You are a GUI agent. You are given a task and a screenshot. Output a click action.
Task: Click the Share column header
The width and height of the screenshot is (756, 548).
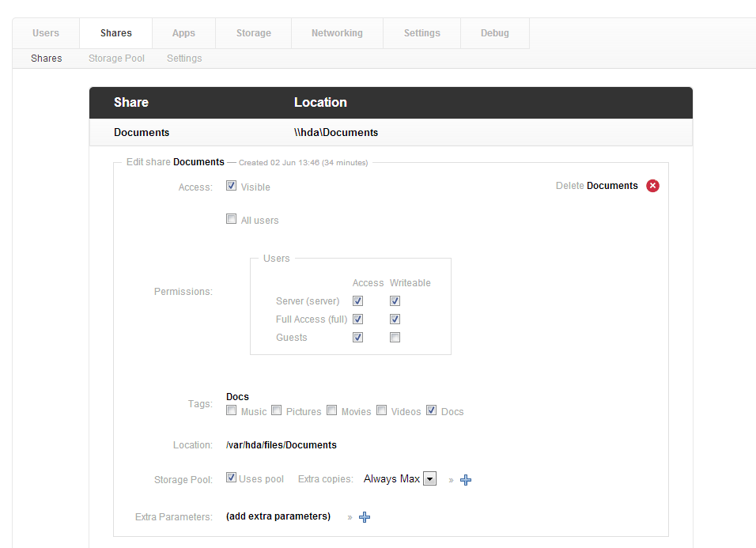pos(131,102)
